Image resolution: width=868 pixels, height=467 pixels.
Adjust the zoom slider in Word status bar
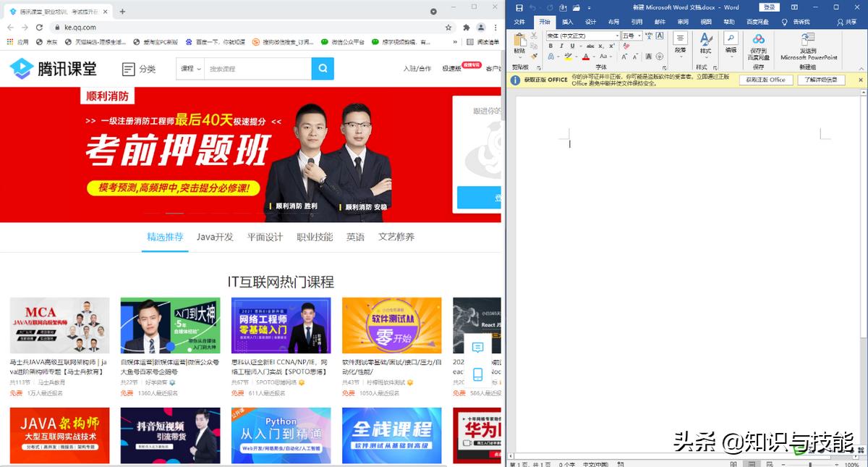[x=809, y=463]
